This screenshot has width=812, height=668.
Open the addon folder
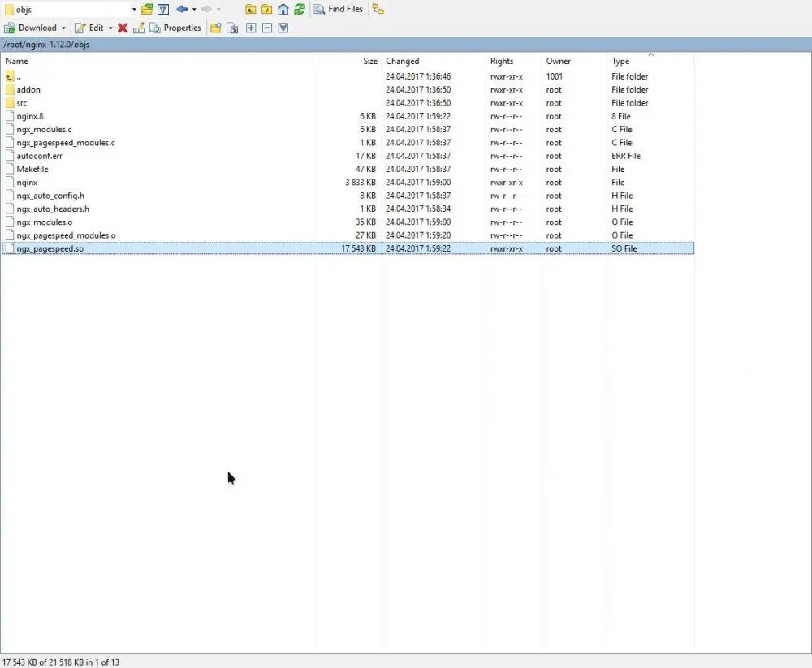pyautogui.click(x=28, y=89)
